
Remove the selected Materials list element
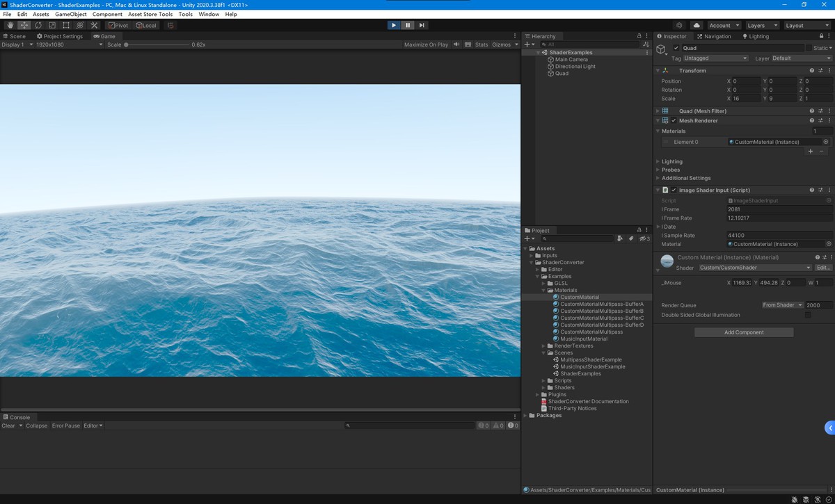(x=821, y=151)
